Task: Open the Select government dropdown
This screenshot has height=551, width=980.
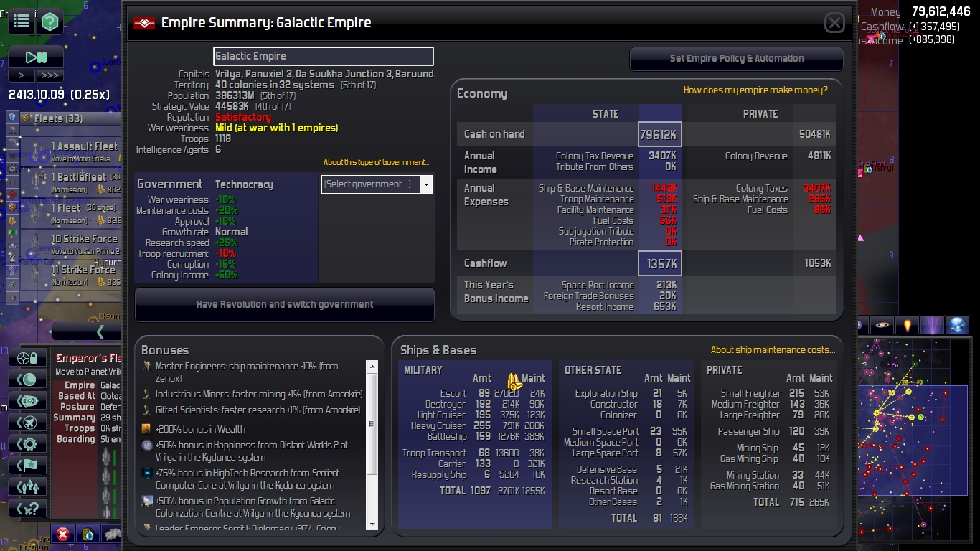Action: pos(377,184)
